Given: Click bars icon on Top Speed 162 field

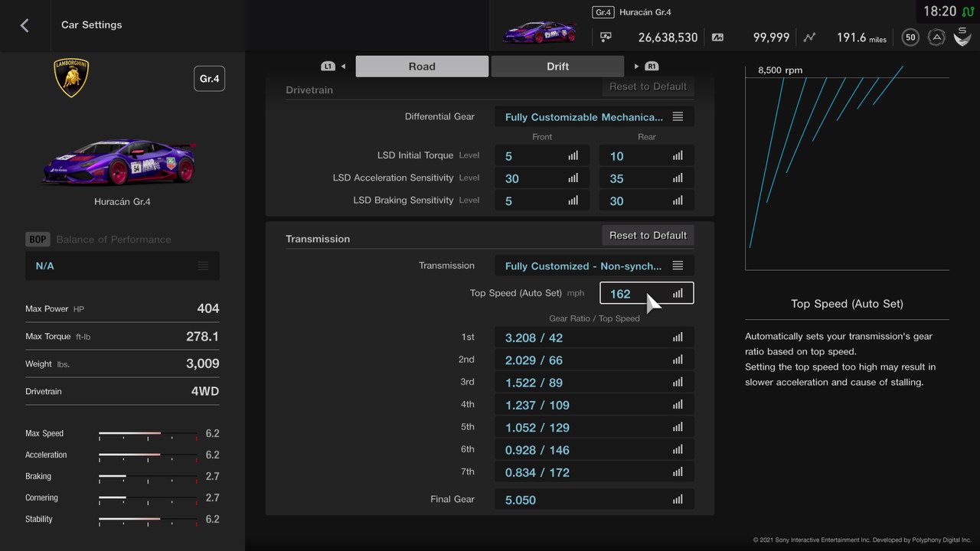Looking at the screenshot, I should pos(678,293).
